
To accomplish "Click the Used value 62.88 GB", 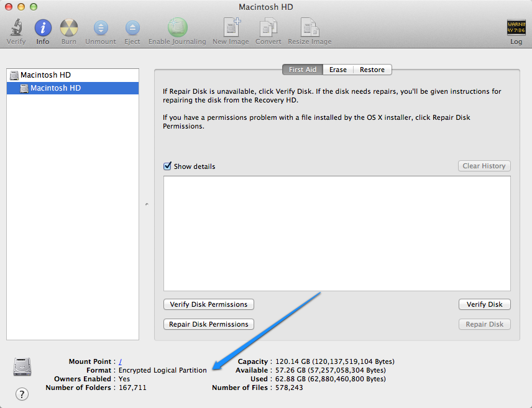I will click(x=331, y=379).
